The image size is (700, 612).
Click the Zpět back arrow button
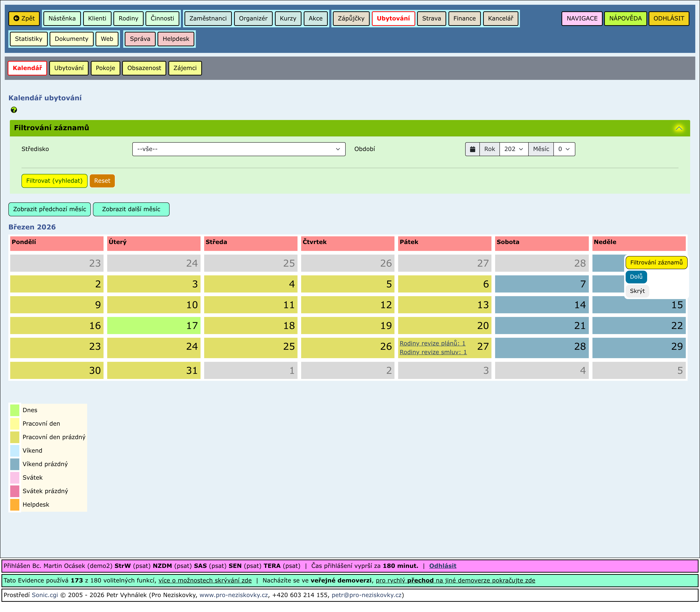pyautogui.click(x=24, y=18)
